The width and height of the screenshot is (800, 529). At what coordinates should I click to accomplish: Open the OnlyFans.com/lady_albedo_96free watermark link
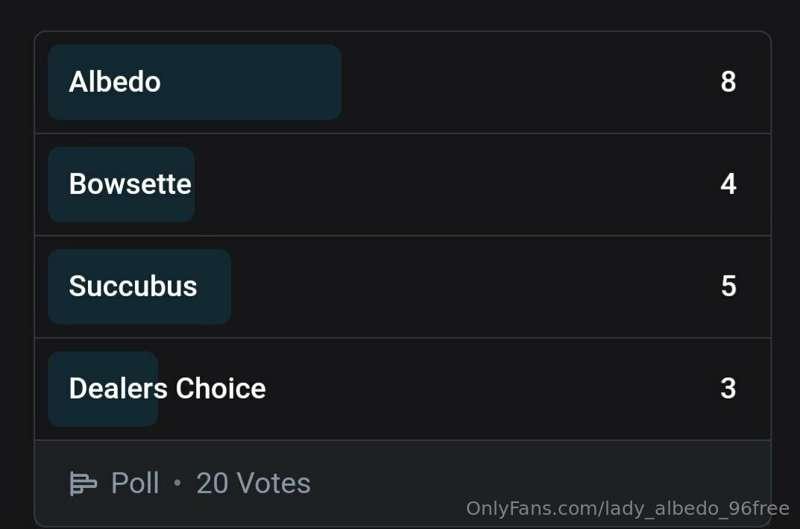point(628,509)
